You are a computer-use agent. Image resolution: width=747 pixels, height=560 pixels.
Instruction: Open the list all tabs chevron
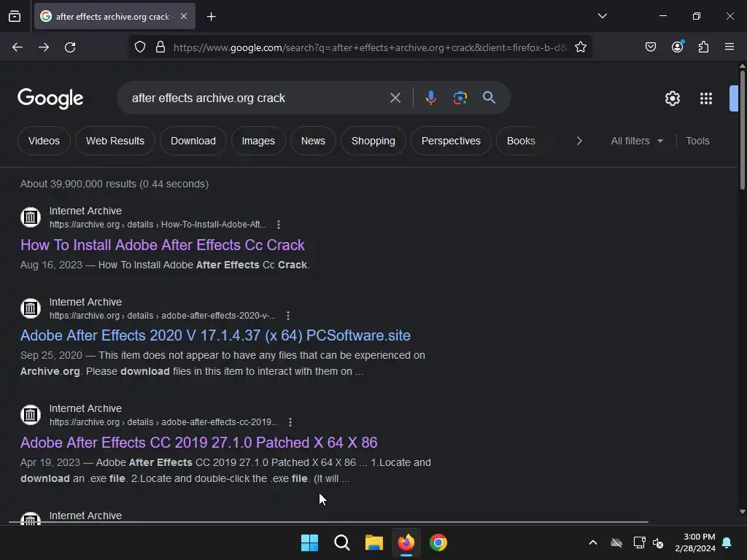pyautogui.click(x=602, y=16)
